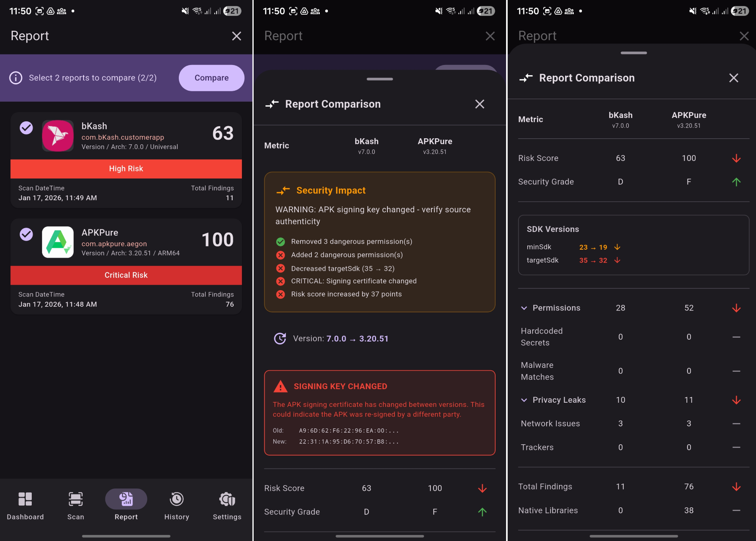This screenshot has width=756, height=541.
Task: Click the Version 7.0.0 to 3.20.51 text
Action: (341, 339)
